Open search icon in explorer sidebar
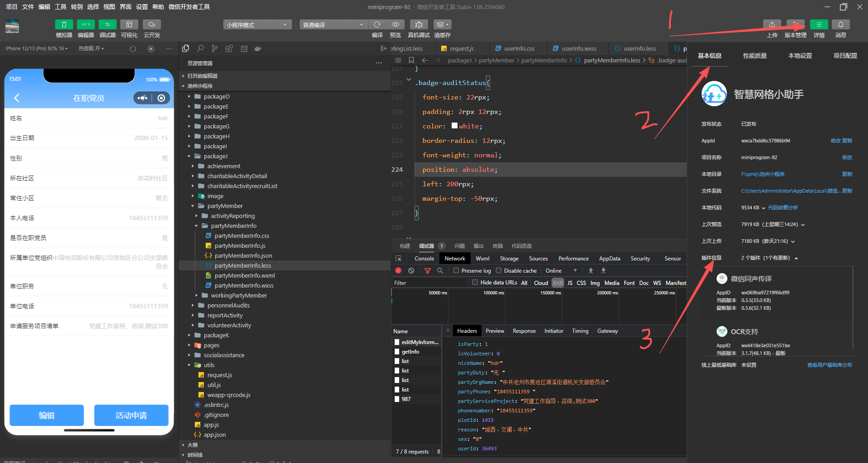Screen dimensions: 868x463 [x=200, y=48]
